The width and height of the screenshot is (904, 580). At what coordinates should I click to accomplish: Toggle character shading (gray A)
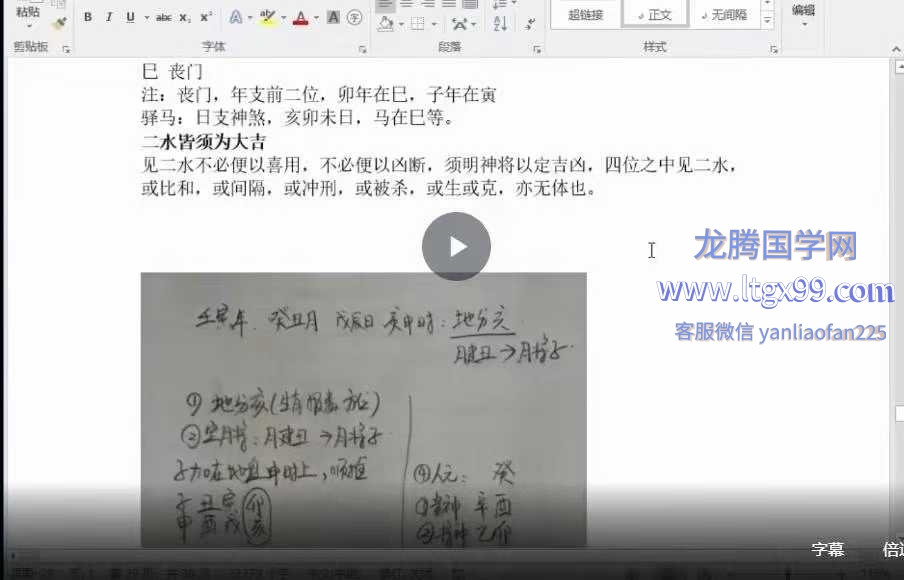[333, 18]
